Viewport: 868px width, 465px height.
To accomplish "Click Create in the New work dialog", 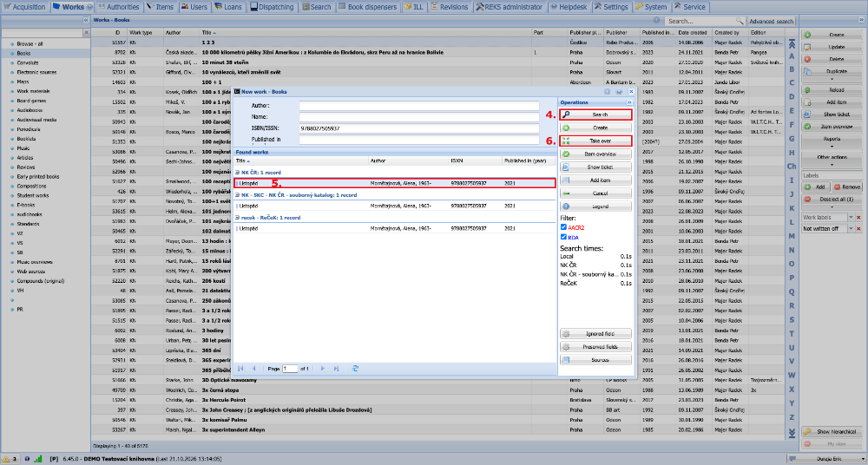I will 595,128.
